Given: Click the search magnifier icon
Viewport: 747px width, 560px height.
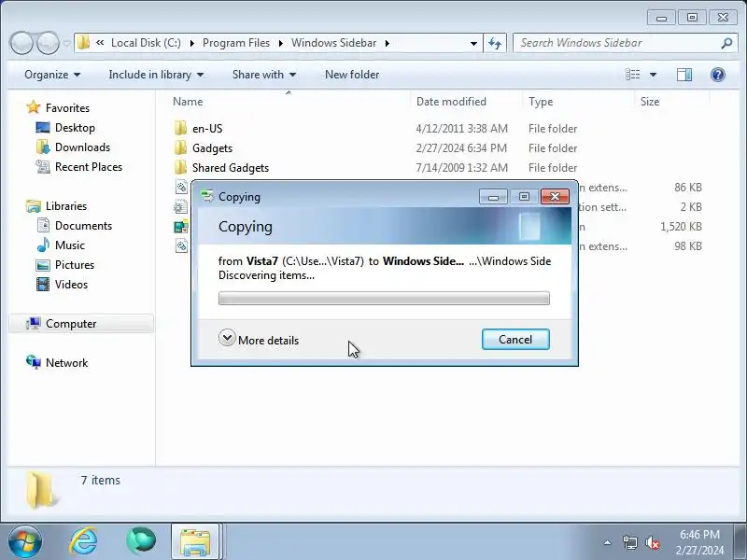Looking at the screenshot, I should click(726, 43).
